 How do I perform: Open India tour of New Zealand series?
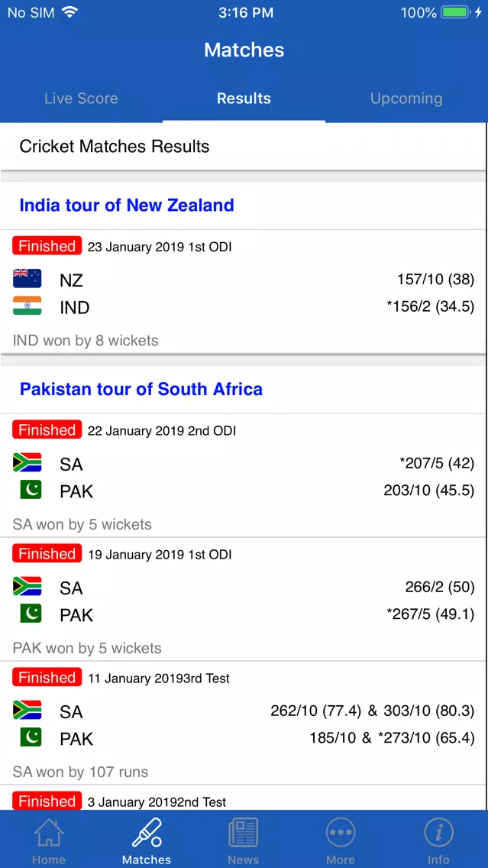pyautogui.click(x=127, y=206)
